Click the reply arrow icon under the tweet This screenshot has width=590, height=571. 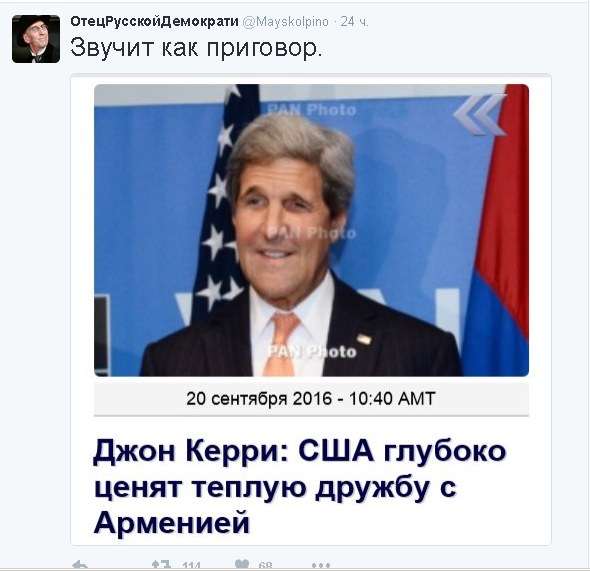pyautogui.click(x=80, y=565)
